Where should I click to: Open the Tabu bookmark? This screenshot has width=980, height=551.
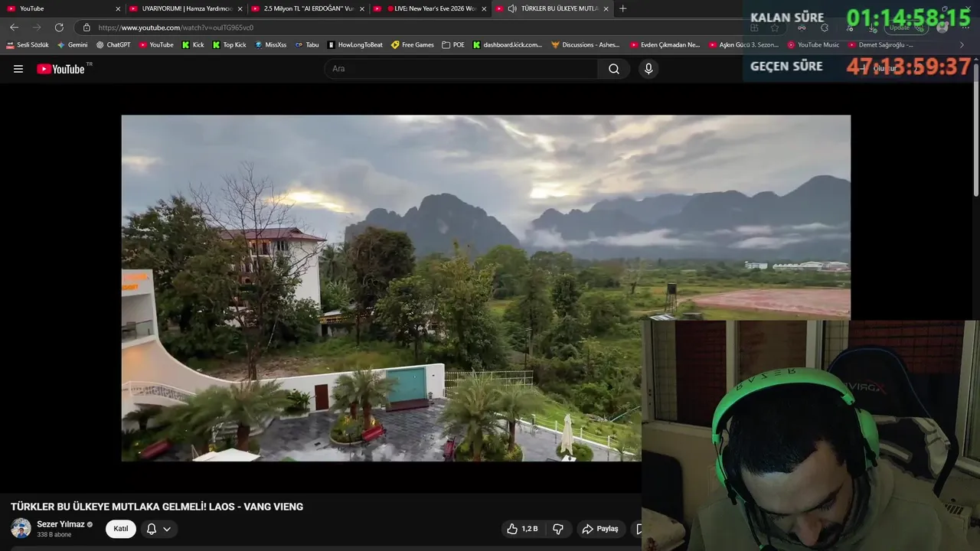click(307, 45)
